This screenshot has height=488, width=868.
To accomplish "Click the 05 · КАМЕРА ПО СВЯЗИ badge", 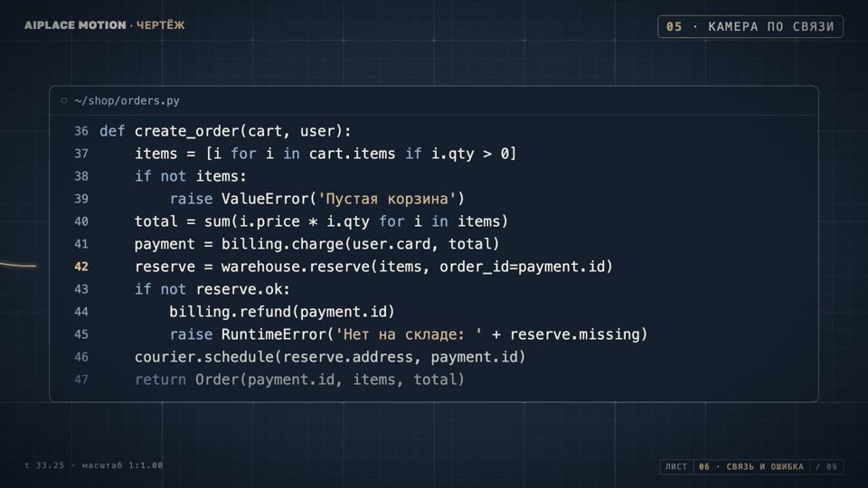I will (750, 26).
